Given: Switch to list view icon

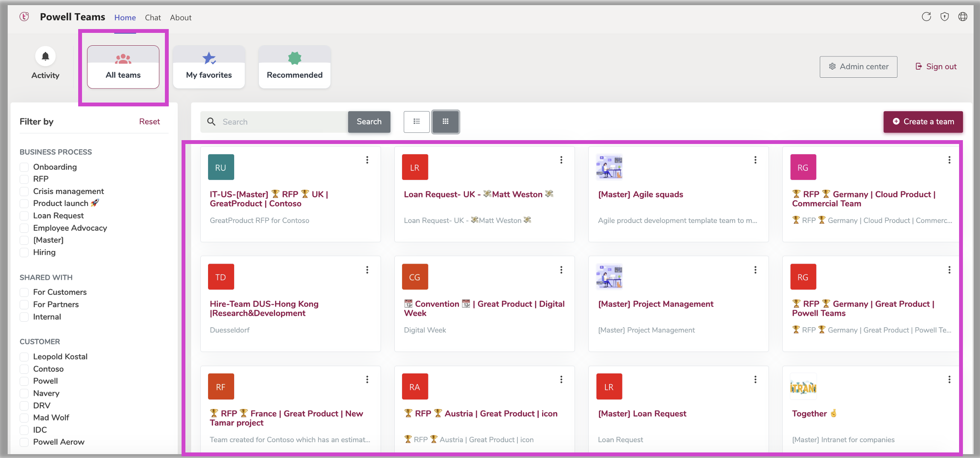Looking at the screenshot, I should point(417,122).
